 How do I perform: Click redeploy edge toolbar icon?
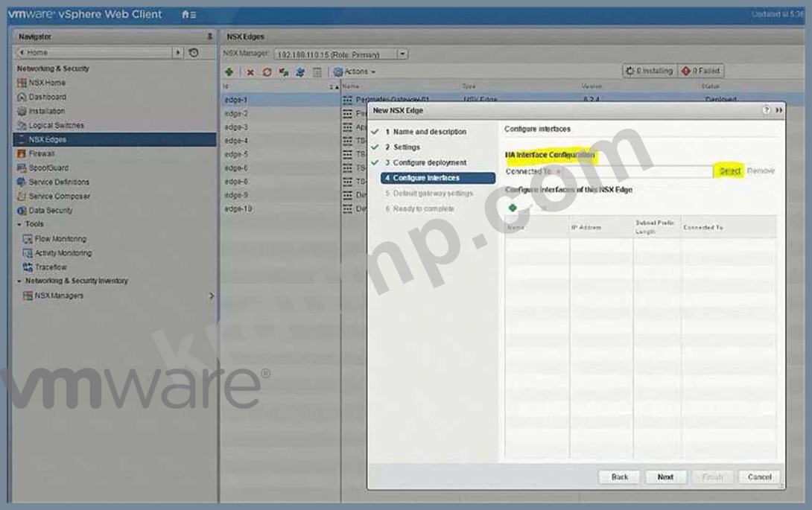(x=283, y=72)
